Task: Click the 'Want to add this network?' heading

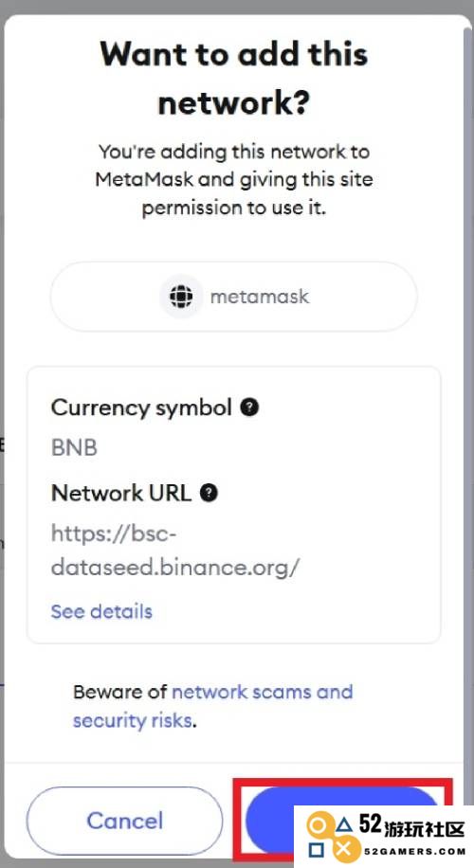Action: tap(233, 78)
